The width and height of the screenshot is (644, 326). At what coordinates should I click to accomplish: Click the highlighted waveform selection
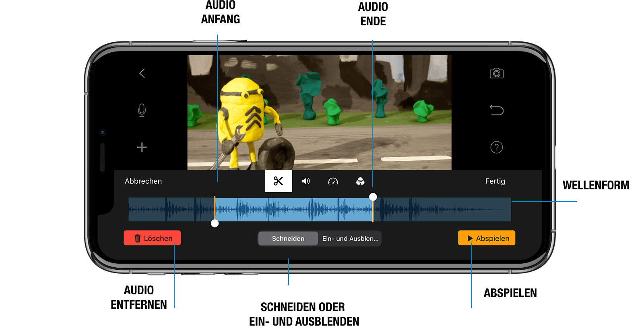click(294, 209)
